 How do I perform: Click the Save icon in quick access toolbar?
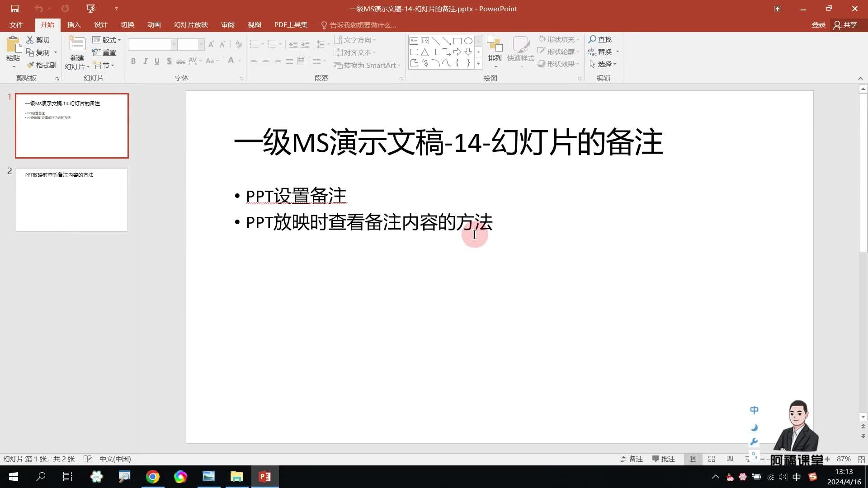(x=14, y=9)
